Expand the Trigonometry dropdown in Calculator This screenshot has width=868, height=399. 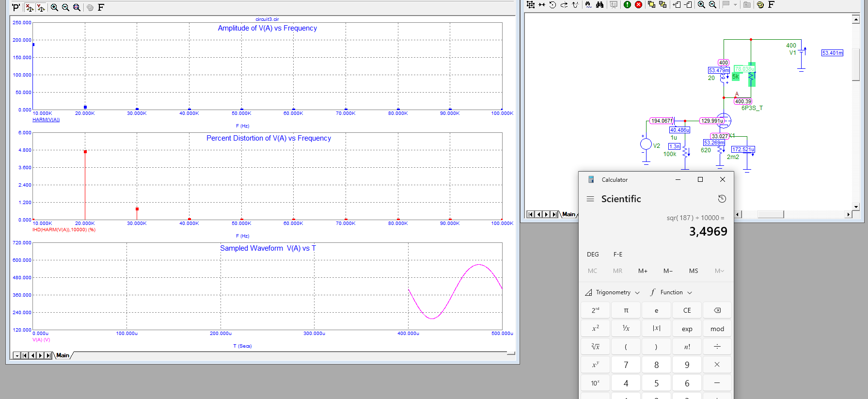(x=612, y=292)
